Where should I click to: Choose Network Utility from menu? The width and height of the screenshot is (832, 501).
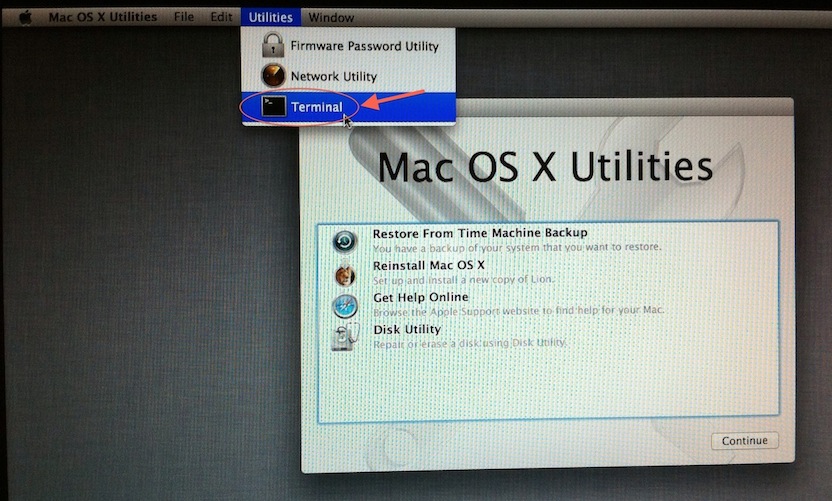tap(348, 76)
